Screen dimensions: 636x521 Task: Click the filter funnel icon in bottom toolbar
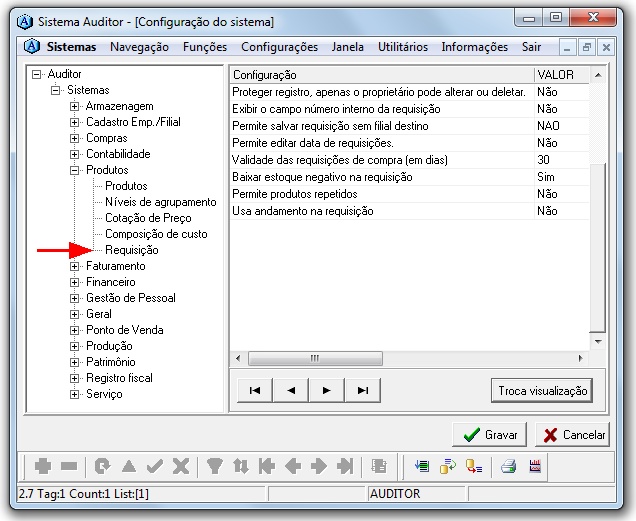click(x=214, y=466)
